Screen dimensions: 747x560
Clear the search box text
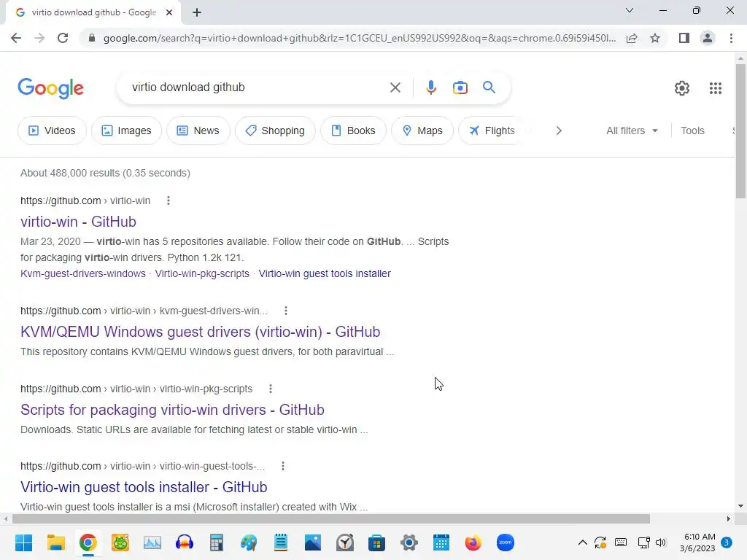tap(395, 87)
